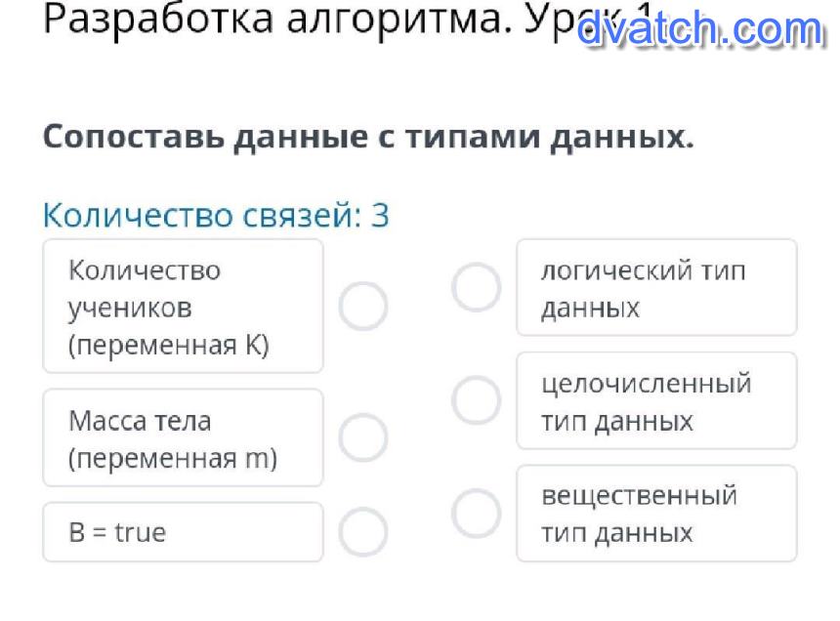
Task: Click the text (переменная K)
Action: tap(168, 345)
